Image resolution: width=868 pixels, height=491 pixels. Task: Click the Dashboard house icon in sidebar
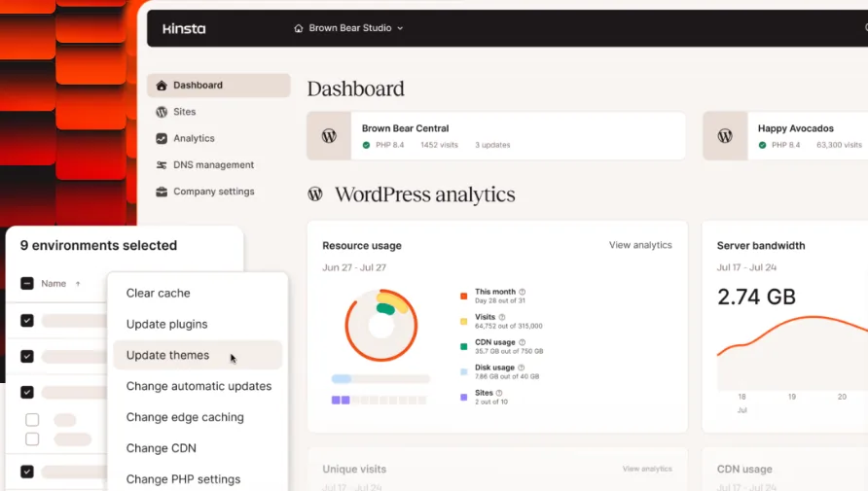pos(162,86)
